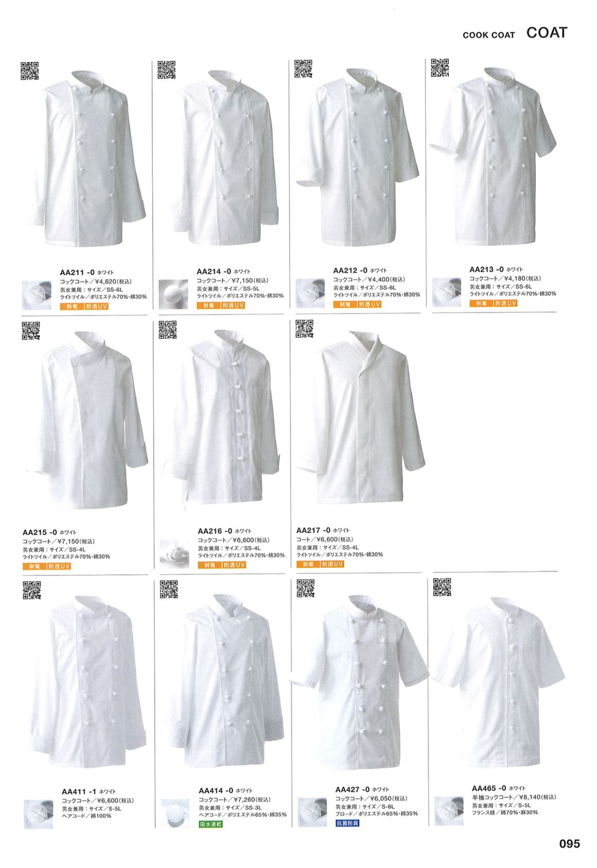This screenshot has width=597, height=868.
Task: Click the orange 制電 tag under AA212
Action: (x=344, y=305)
